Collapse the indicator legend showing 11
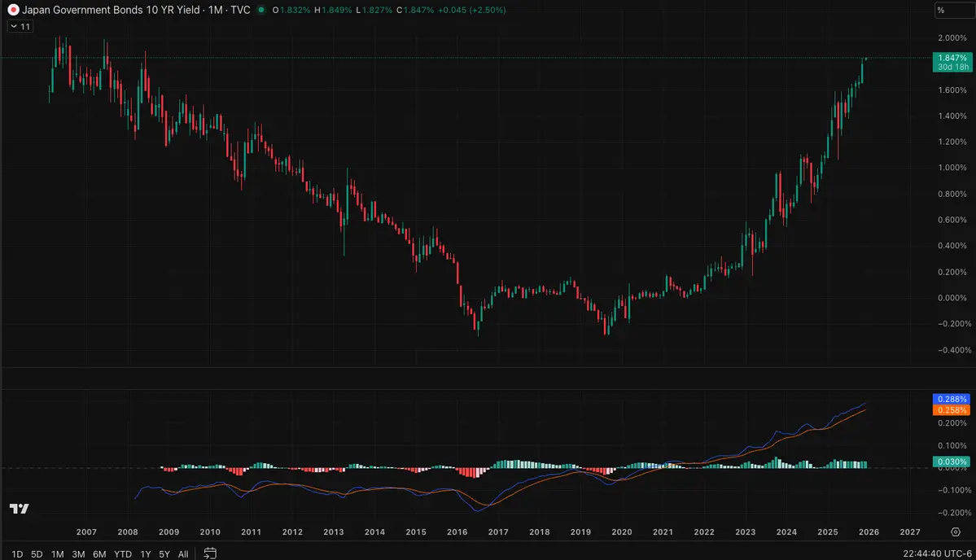The image size is (976, 560). 20,26
